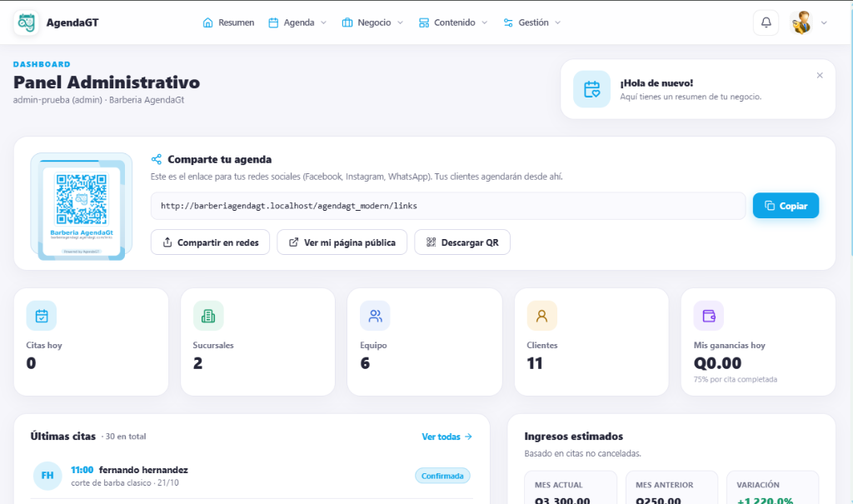The width and height of the screenshot is (853, 504).
Task: Open the user account dropdown chevron
Action: pos(824,22)
